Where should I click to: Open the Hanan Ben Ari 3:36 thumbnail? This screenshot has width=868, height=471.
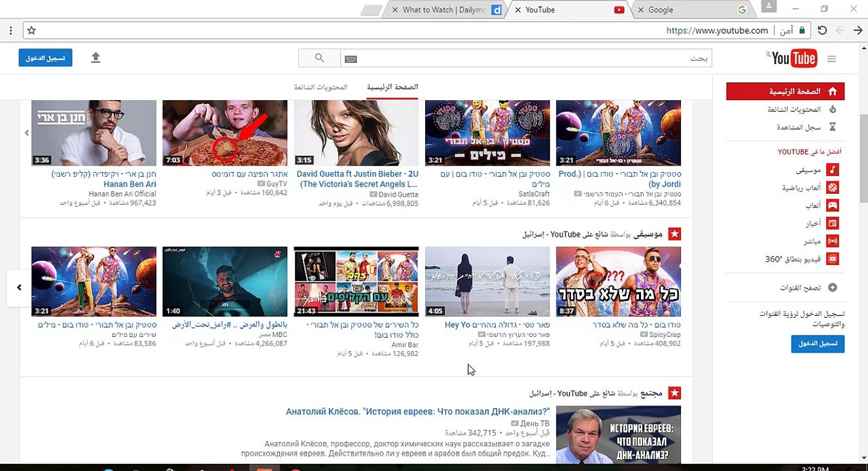[94, 133]
